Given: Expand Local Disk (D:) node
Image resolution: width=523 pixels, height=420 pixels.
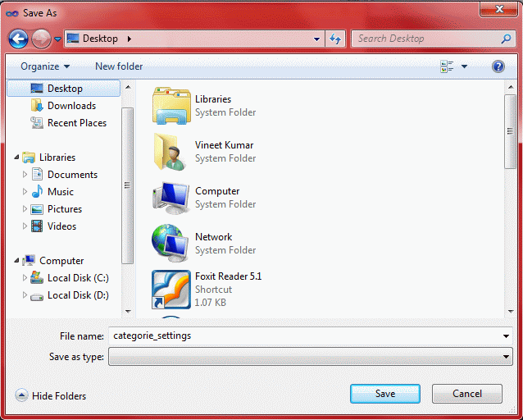Looking at the screenshot, I should 25,295.
